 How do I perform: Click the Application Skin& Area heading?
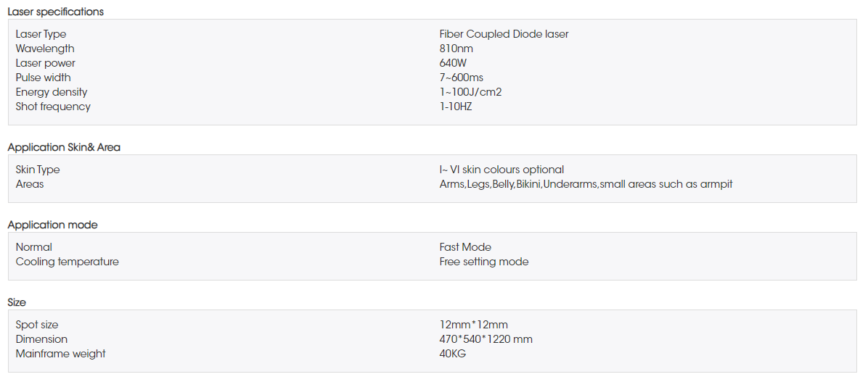point(64,147)
